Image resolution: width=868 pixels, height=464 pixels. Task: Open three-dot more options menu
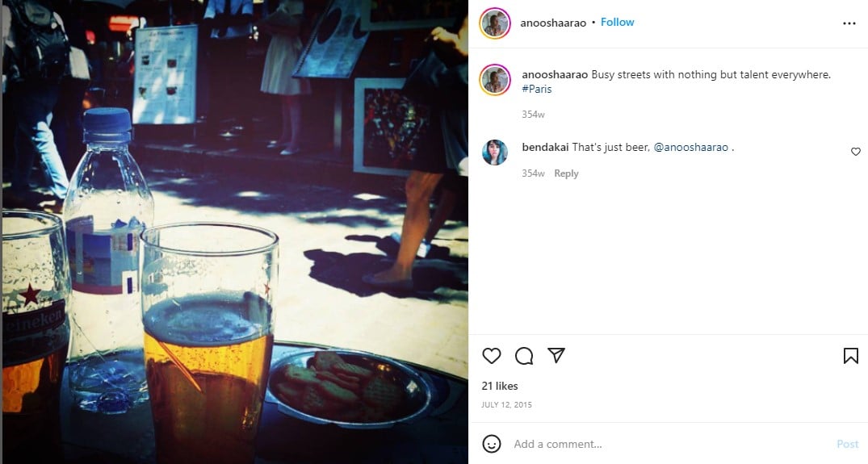point(849,23)
